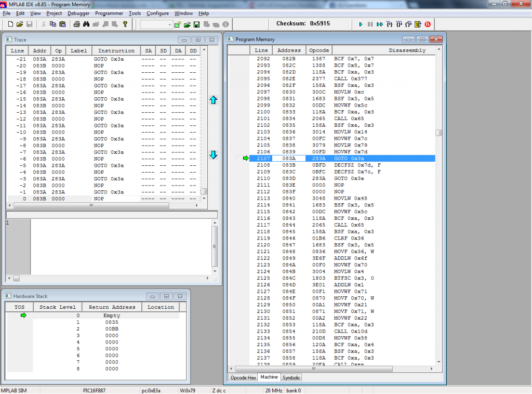
Task: Select Program Memory row CLRF 0x36
Action: [x=342, y=238]
